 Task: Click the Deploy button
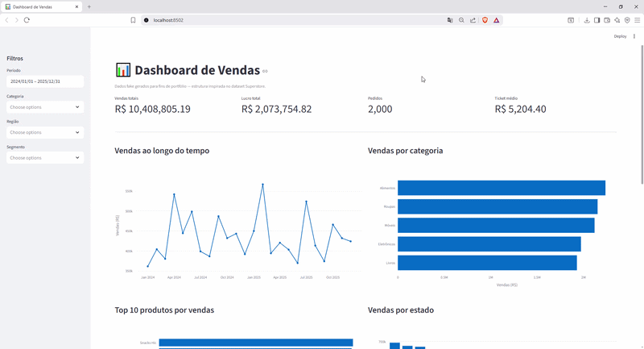coord(620,36)
